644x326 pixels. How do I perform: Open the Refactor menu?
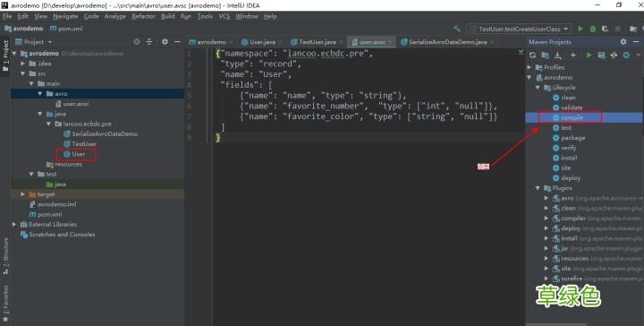(143, 16)
